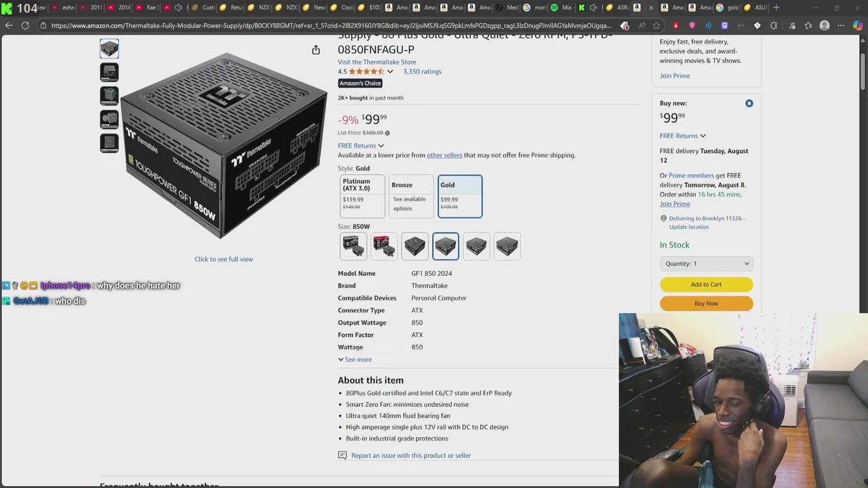Open the browser profile avatar
Viewport: 868px width, 488px height.
(x=825, y=26)
